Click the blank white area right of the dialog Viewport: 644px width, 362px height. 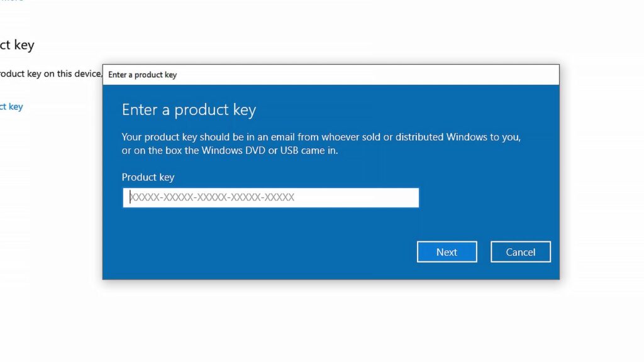click(x=602, y=172)
